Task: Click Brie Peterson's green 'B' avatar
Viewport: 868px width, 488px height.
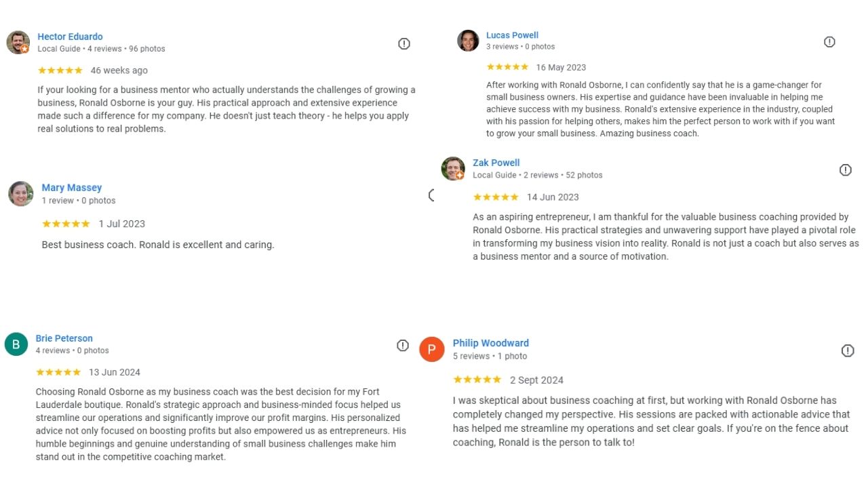Action: (16, 344)
